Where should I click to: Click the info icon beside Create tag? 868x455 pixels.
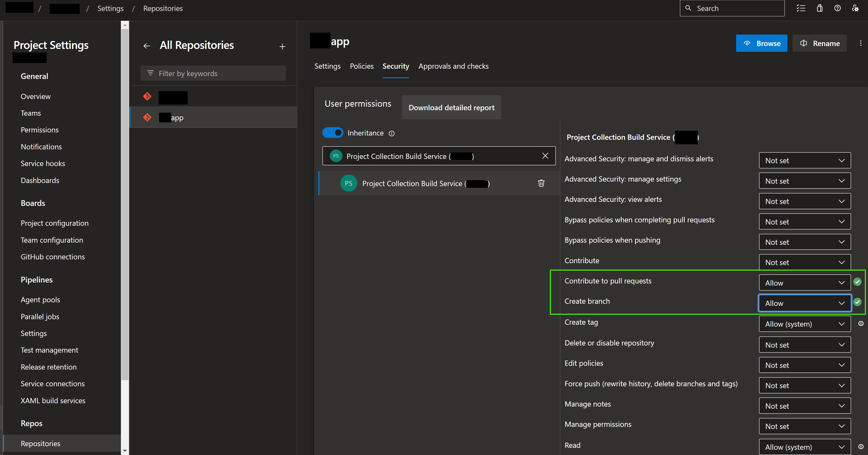[861, 324]
